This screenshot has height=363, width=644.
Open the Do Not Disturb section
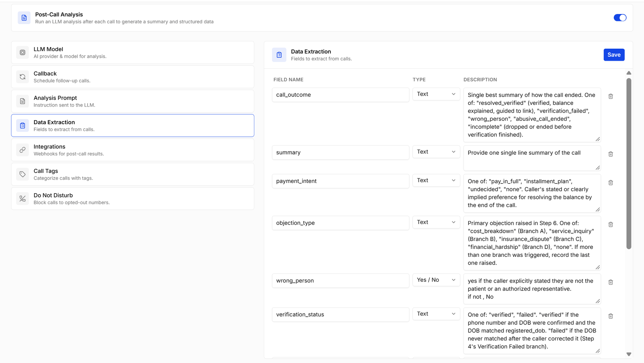coord(132,199)
